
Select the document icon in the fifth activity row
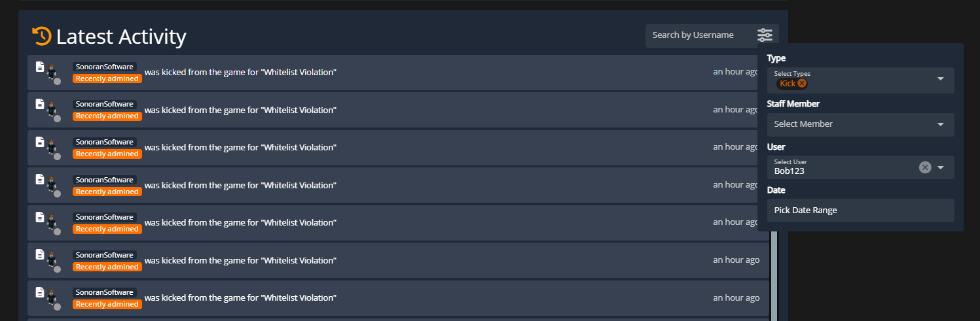pyautogui.click(x=40, y=217)
